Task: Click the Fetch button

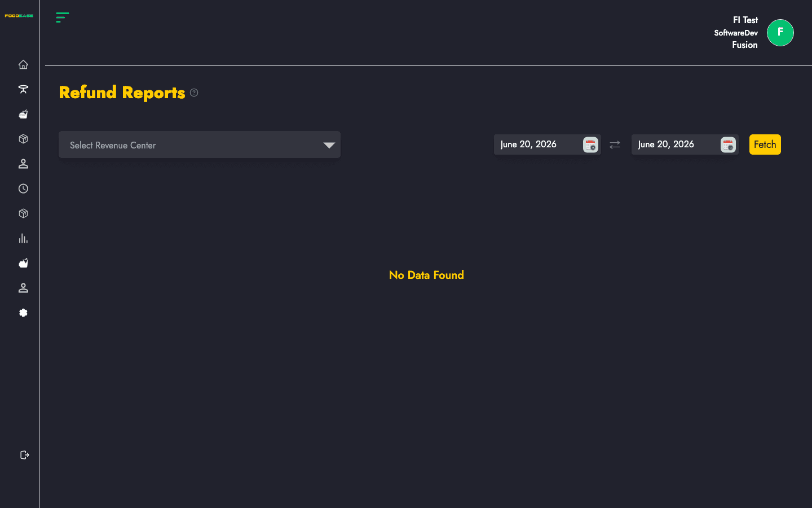Action: tap(765, 144)
